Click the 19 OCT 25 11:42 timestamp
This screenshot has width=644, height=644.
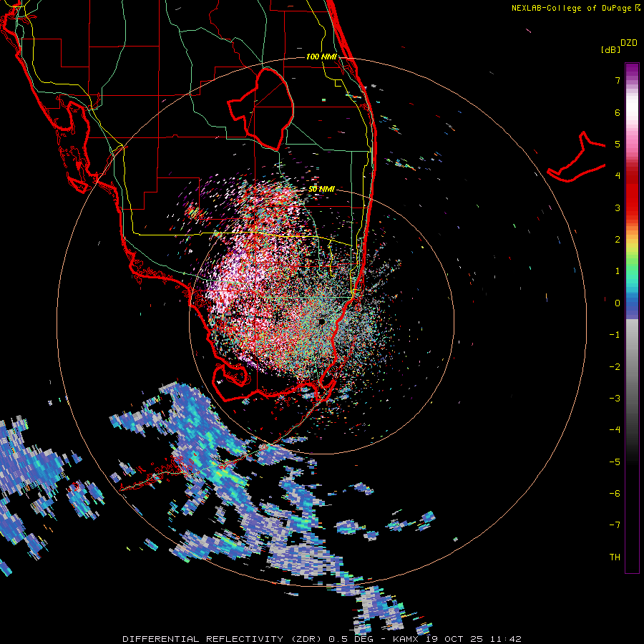(x=474, y=639)
